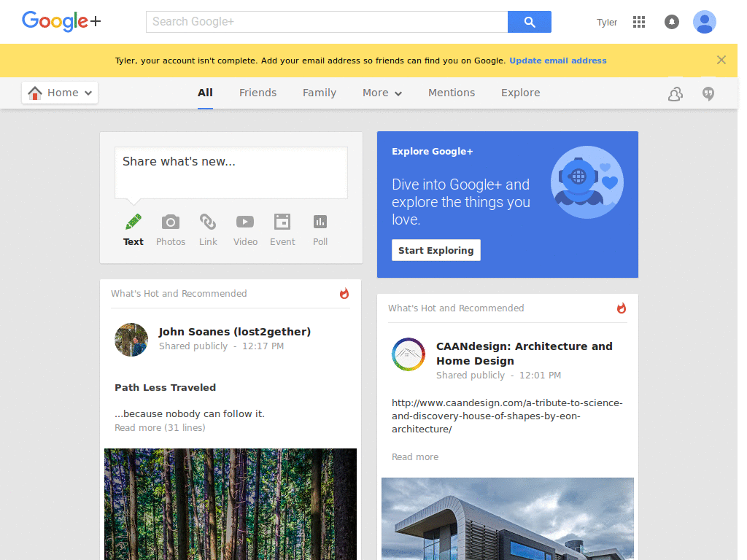The height and width of the screenshot is (560, 747).
Task: Click Read more on CAANdesign post
Action: tap(415, 456)
